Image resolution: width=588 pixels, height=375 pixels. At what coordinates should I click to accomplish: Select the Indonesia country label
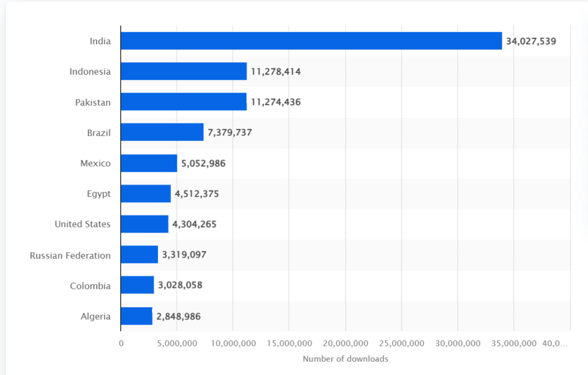click(90, 72)
